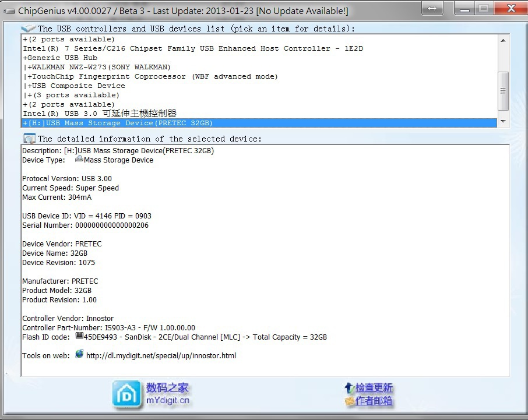This screenshot has height=420, width=528.
Task: Select the [H:] PRETEC 32GB storage device row
Action: click(x=259, y=123)
